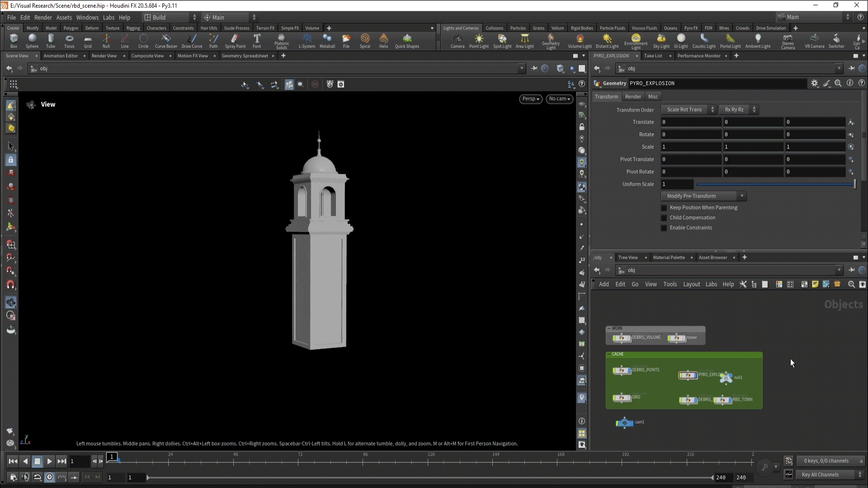
Task: Open the Labs menu in menu bar
Action: (x=108, y=18)
